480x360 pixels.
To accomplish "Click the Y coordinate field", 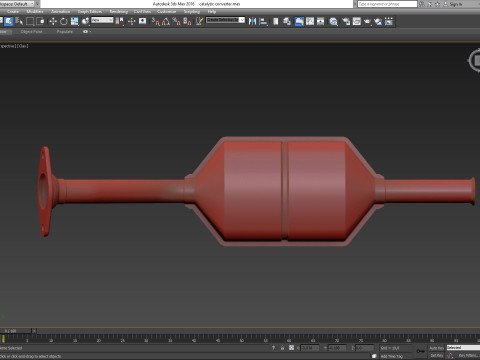I will [337, 348].
